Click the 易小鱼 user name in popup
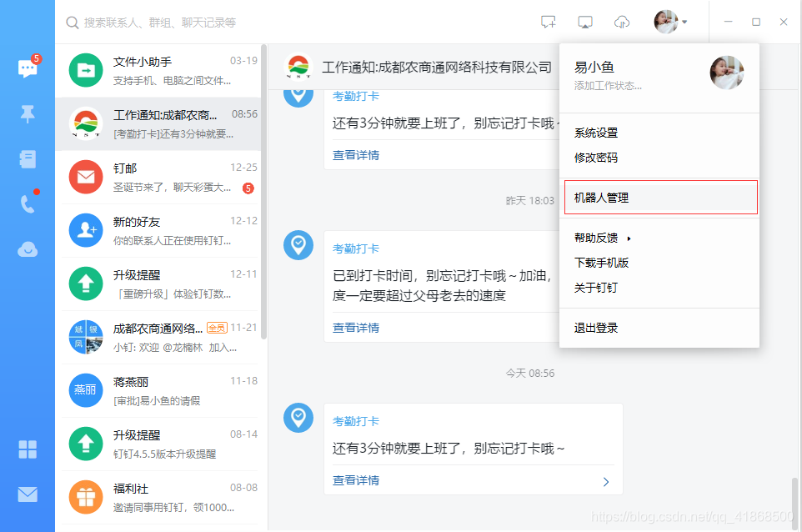 point(594,68)
